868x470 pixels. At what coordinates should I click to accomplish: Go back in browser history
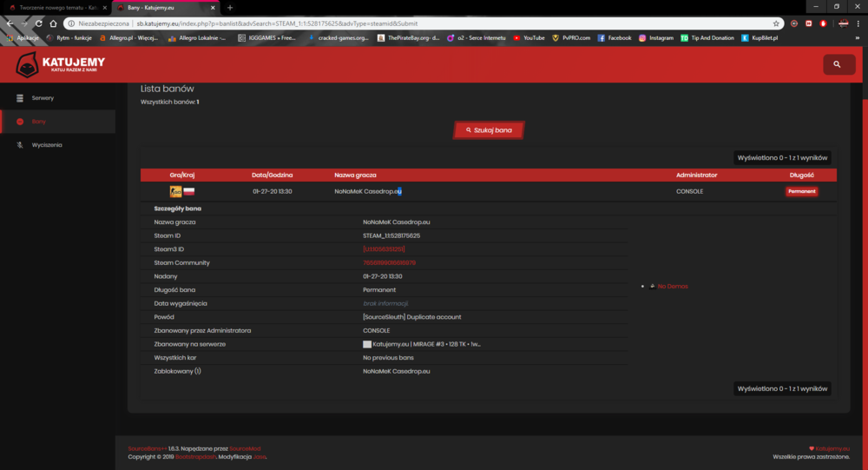pyautogui.click(x=10, y=23)
